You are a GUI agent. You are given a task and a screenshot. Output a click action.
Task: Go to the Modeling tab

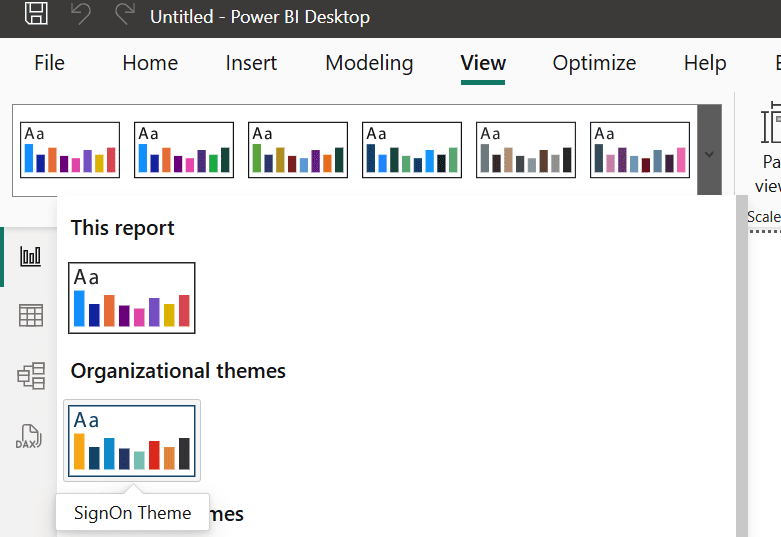pyautogui.click(x=369, y=63)
